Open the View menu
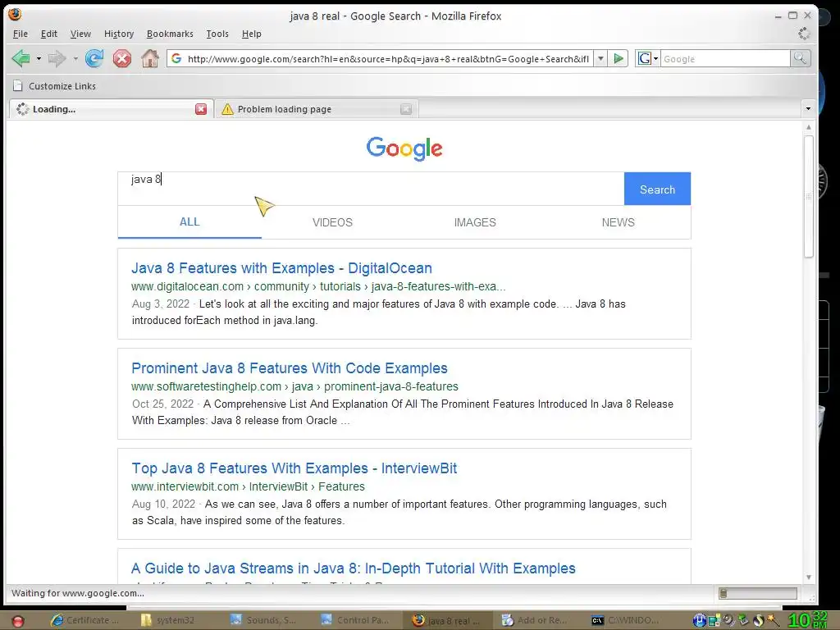Screen dimensions: 840x630 (80, 34)
